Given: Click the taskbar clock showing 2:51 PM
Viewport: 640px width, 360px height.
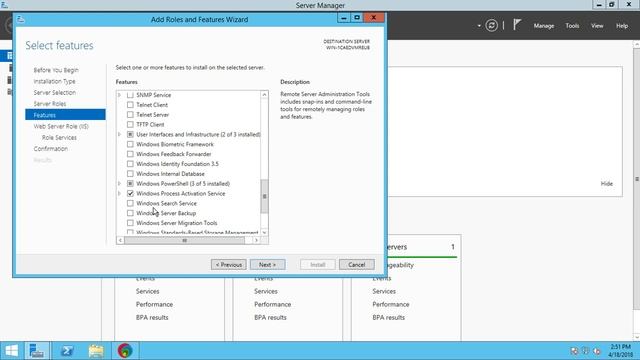Looking at the screenshot, I should coord(620,351).
